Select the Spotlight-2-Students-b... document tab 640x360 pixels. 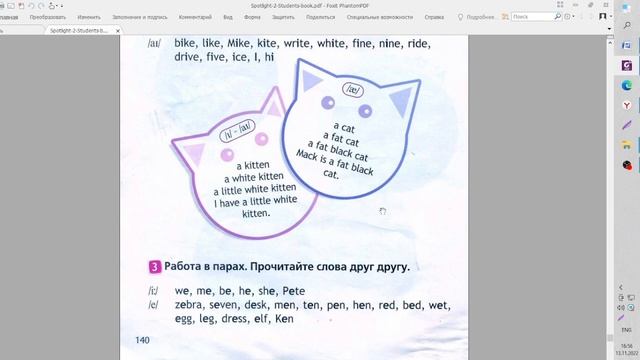[x=79, y=31]
